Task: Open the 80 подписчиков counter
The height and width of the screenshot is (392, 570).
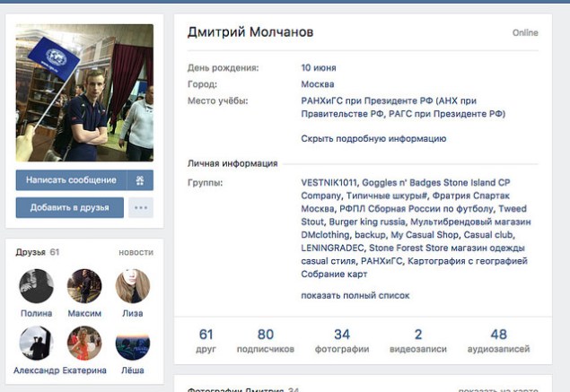Action: coord(266,340)
